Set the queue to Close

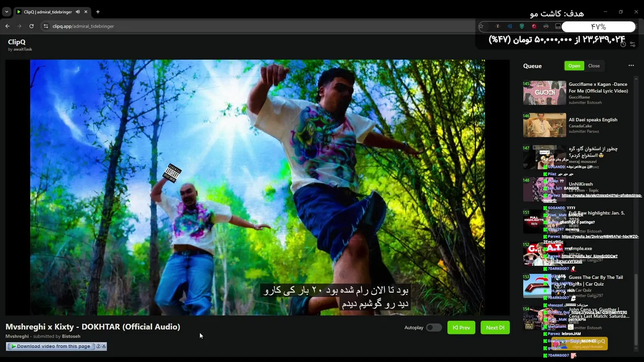click(594, 66)
